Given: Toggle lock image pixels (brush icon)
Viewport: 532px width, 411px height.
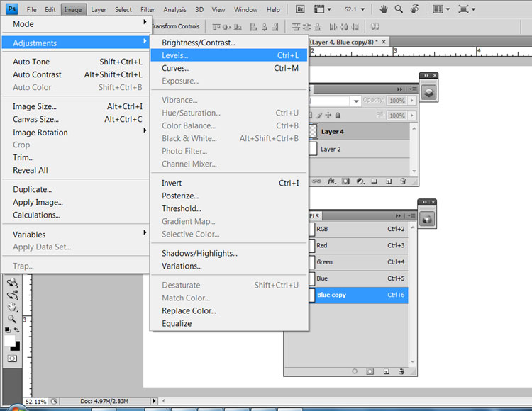Looking at the screenshot, I should [319, 116].
